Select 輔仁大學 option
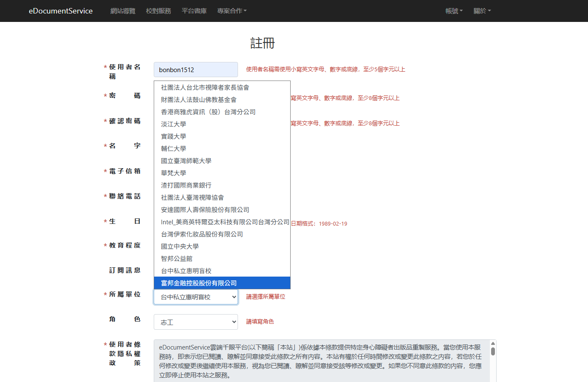Image resolution: width=588 pixels, height=382 pixels. (222, 148)
